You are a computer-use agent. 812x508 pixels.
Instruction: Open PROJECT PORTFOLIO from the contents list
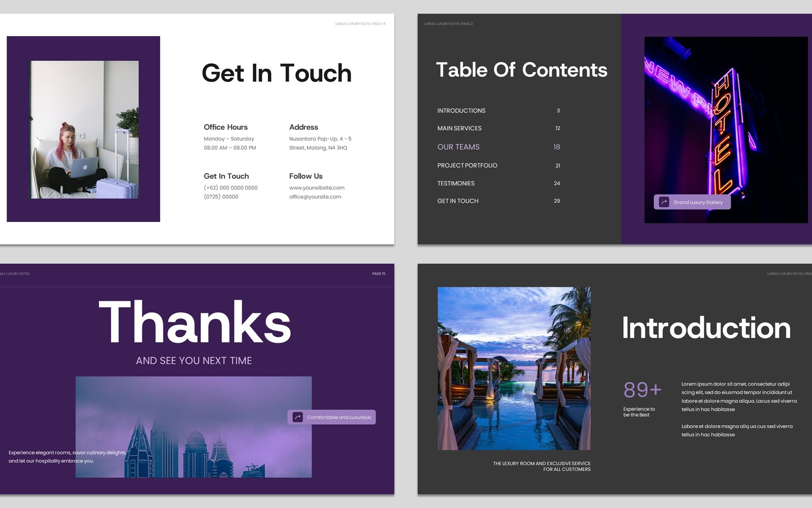pyautogui.click(x=467, y=166)
